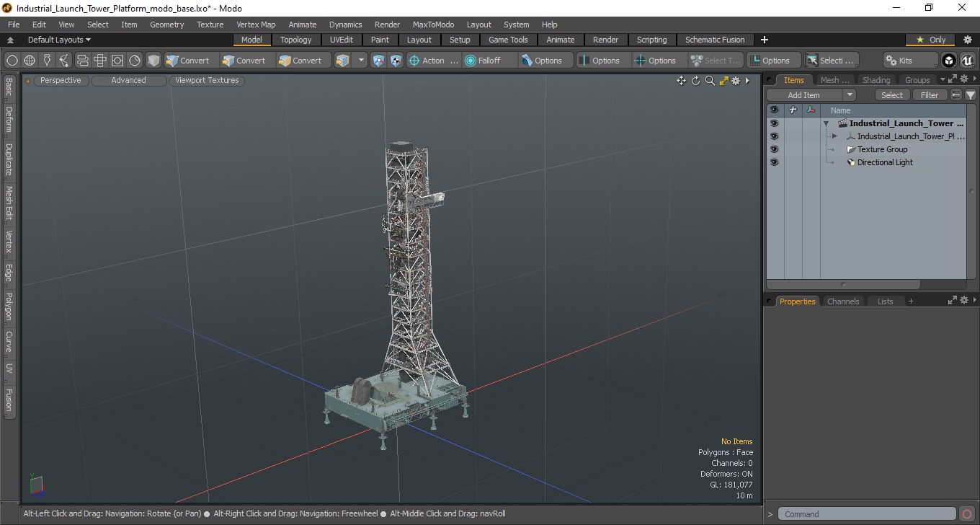Click the Items panel expand arrows icon
The width and height of the screenshot is (980, 525).
(952, 79)
